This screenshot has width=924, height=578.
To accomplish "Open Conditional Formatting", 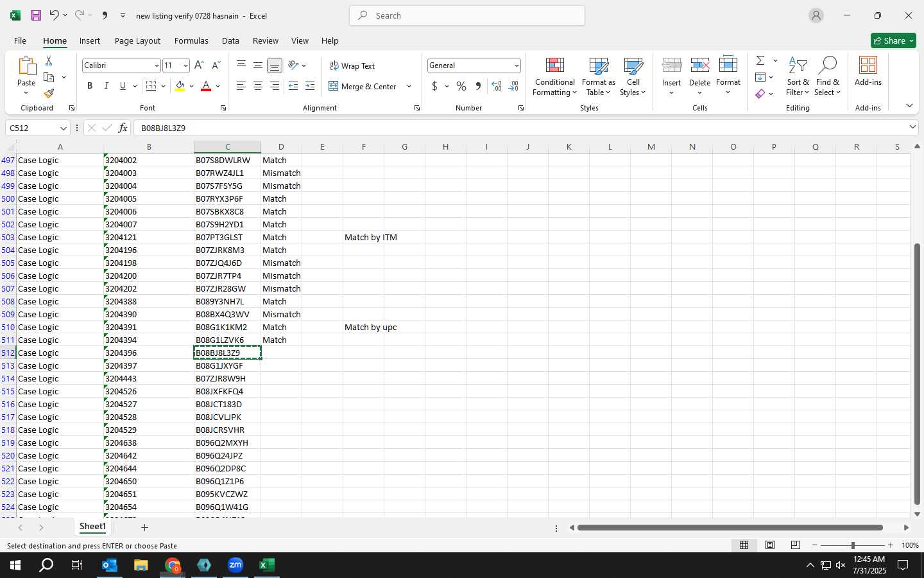I will (x=554, y=76).
